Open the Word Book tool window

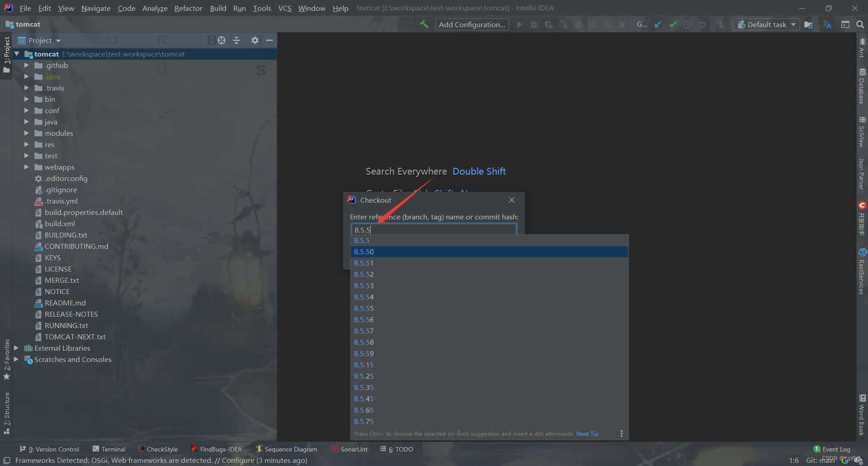click(x=862, y=415)
